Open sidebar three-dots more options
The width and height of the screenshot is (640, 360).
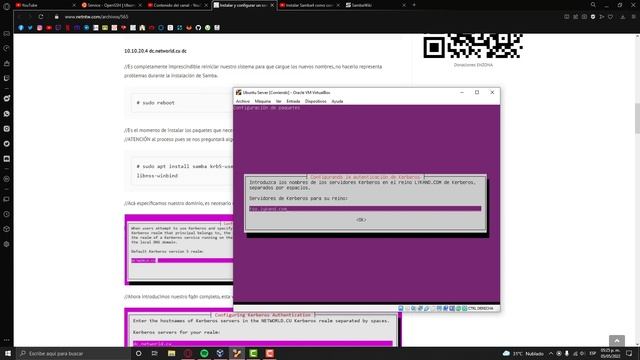pyautogui.click(x=7, y=340)
